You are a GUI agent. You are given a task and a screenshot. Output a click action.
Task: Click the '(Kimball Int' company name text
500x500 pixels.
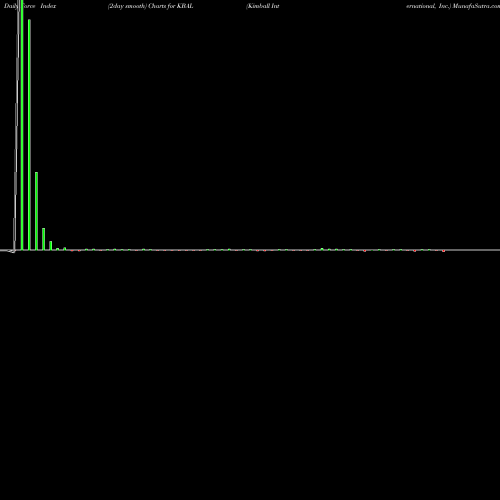[263, 6]
